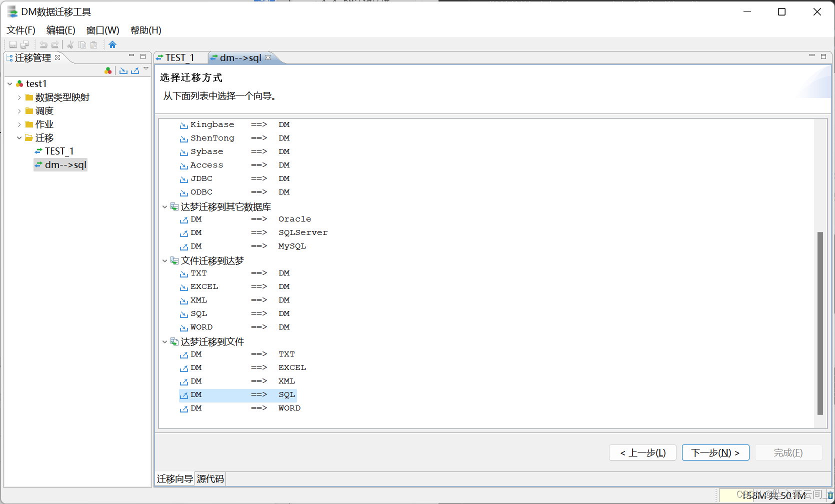
Task: Close the dm-->sql editor tab
Action: pyautogui.click(x=268, y=57)
